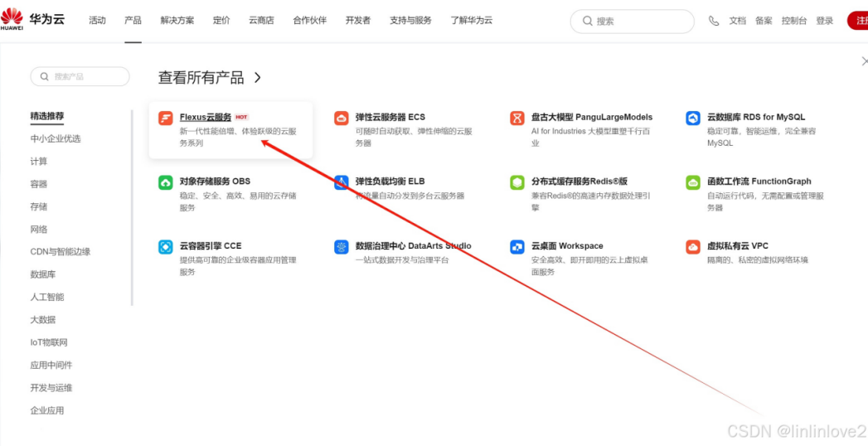Open the 解决方案 menu
Viewport: 868px width, 446px height.
click(177, 21)
